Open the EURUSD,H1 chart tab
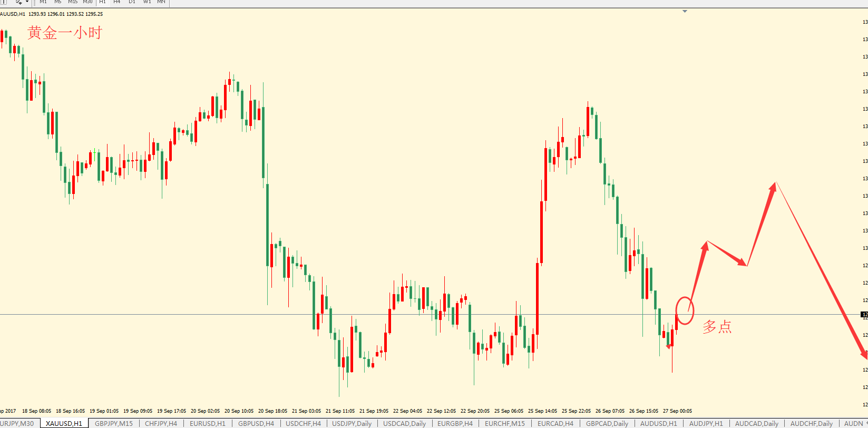Screen dimensions: 868x428 [208, 423]
